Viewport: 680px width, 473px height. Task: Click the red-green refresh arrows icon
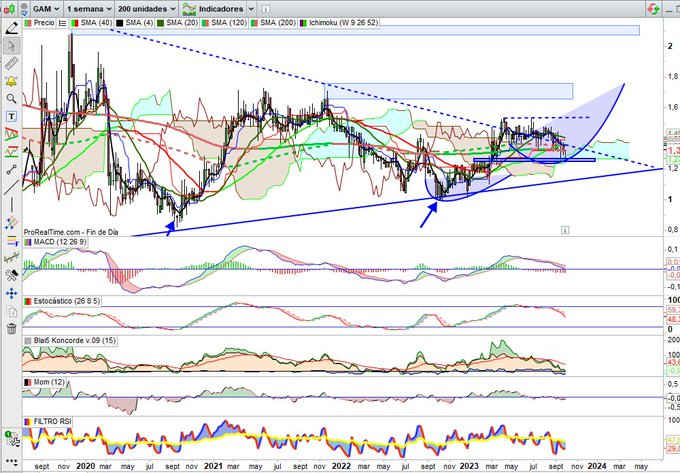[653, 9]
